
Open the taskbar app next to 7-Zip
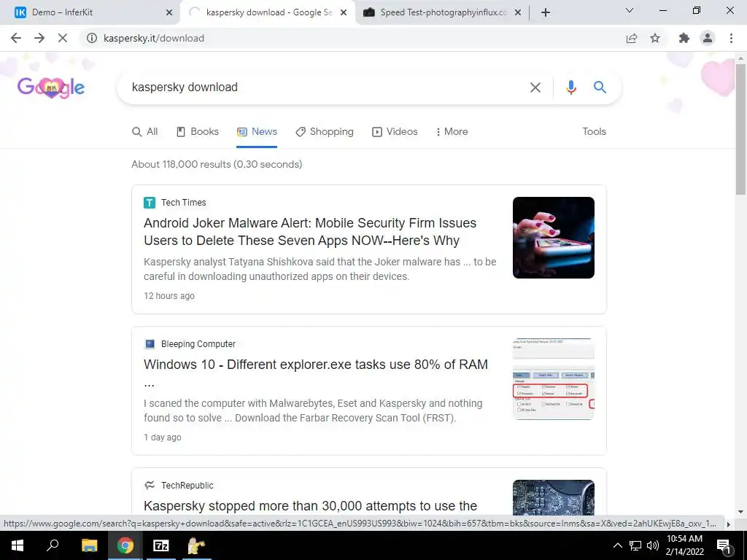coord(196,545)
